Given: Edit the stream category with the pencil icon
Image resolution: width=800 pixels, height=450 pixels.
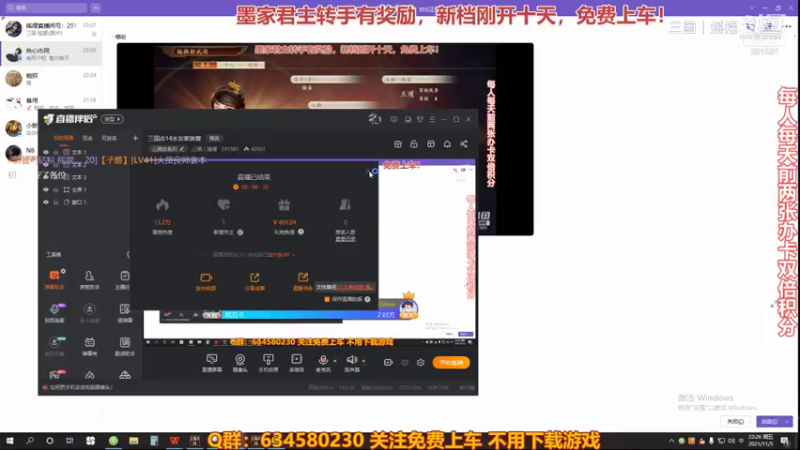Looking at the screenshot, I should pos(182,149).
